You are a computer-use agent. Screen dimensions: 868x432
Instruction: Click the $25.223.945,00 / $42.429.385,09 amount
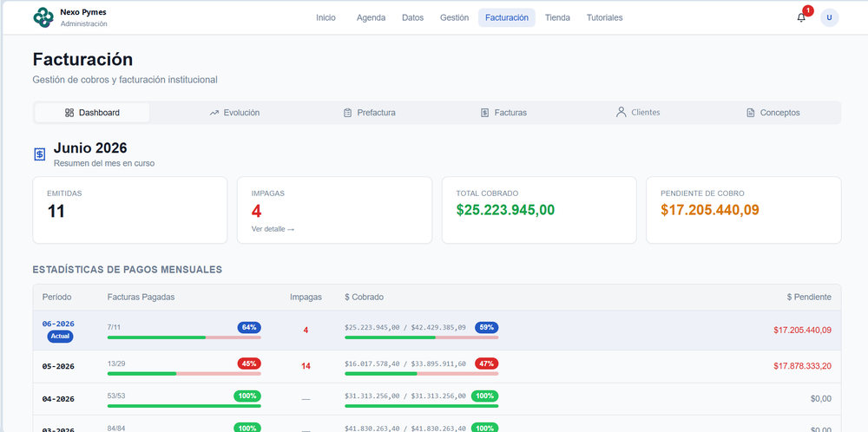(x=405, y=327)
